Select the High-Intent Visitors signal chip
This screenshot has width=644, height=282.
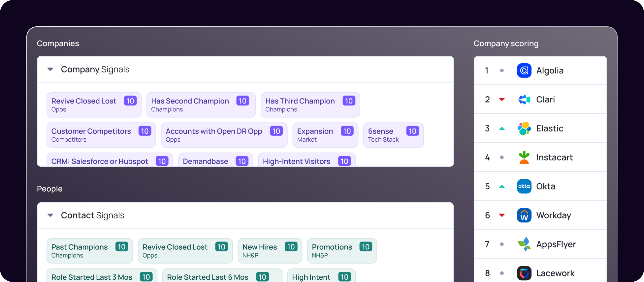click(x=307, y=160)
